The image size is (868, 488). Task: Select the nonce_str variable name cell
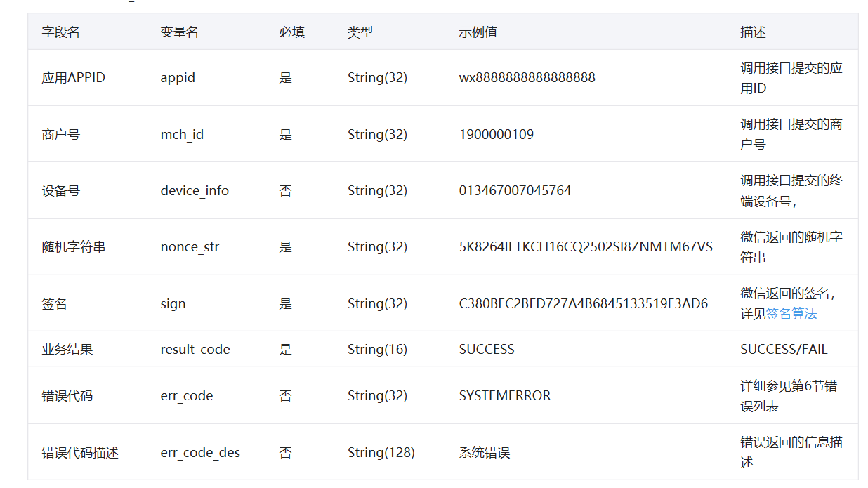(186, 246)
